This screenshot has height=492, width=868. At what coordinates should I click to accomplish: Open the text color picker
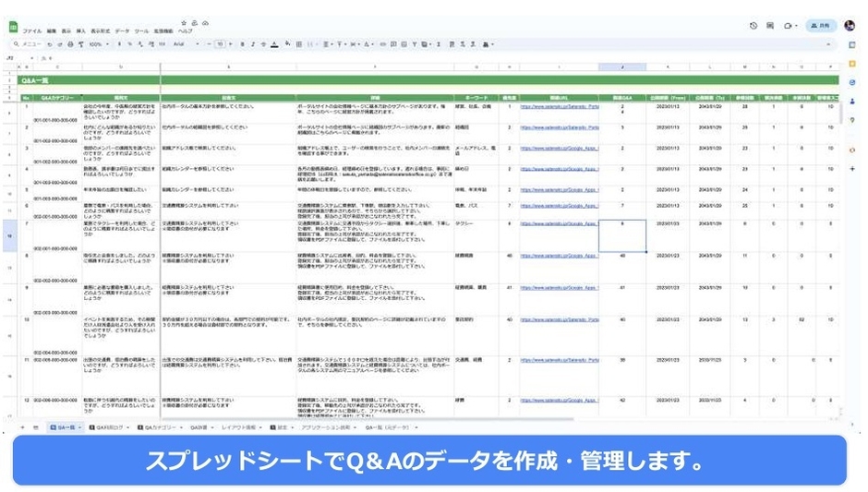[x=274, y=44]
